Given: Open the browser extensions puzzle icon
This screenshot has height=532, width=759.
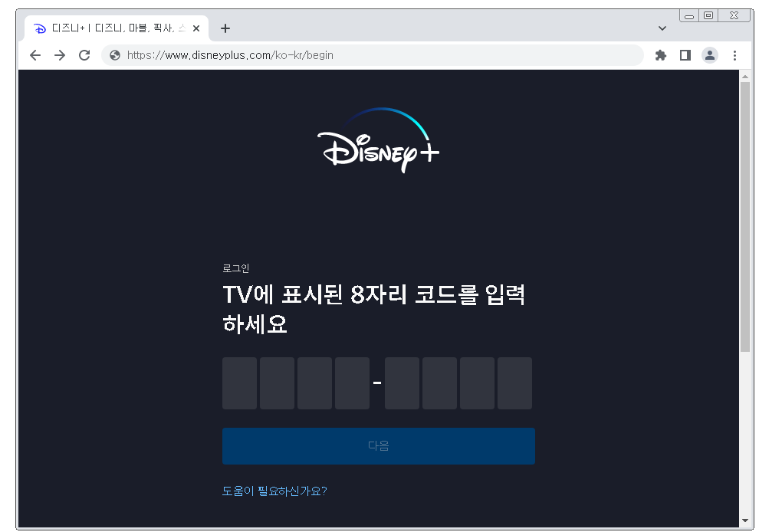Looking at the screenshot, I should point(661,55).
